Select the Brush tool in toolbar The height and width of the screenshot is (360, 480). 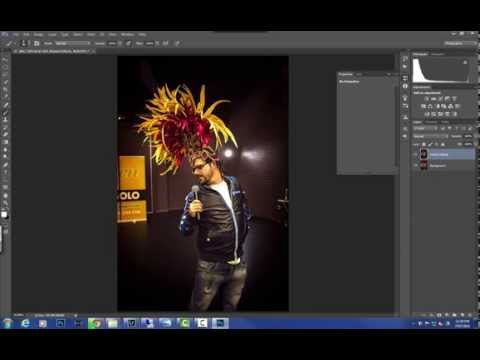[5, 112]
